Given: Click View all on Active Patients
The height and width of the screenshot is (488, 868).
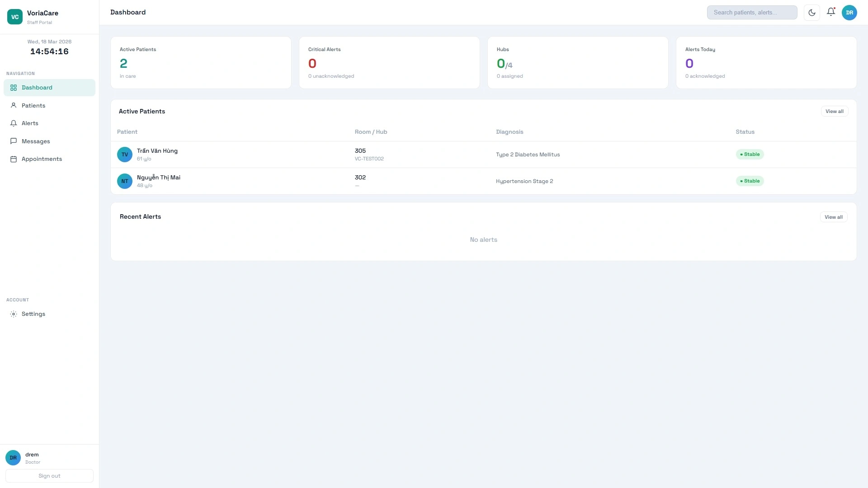Looking at the screenshot, I should [835, 111].
